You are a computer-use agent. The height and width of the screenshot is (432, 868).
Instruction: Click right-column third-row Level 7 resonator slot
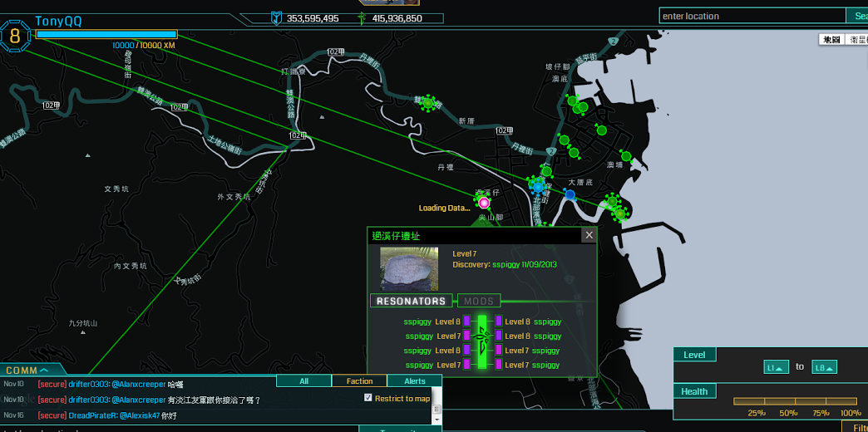[499, 350]
